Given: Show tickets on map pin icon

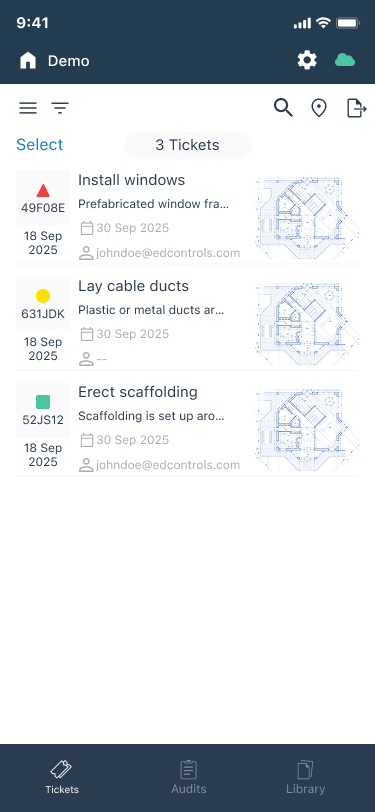Looking at the screenshot, I should pyautogui.click(x=319, y=108).
